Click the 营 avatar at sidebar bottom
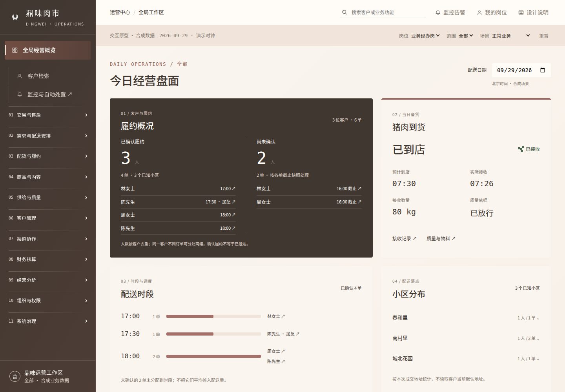The height and width of the screenshot is (392, 565). [x=15, y=376]
